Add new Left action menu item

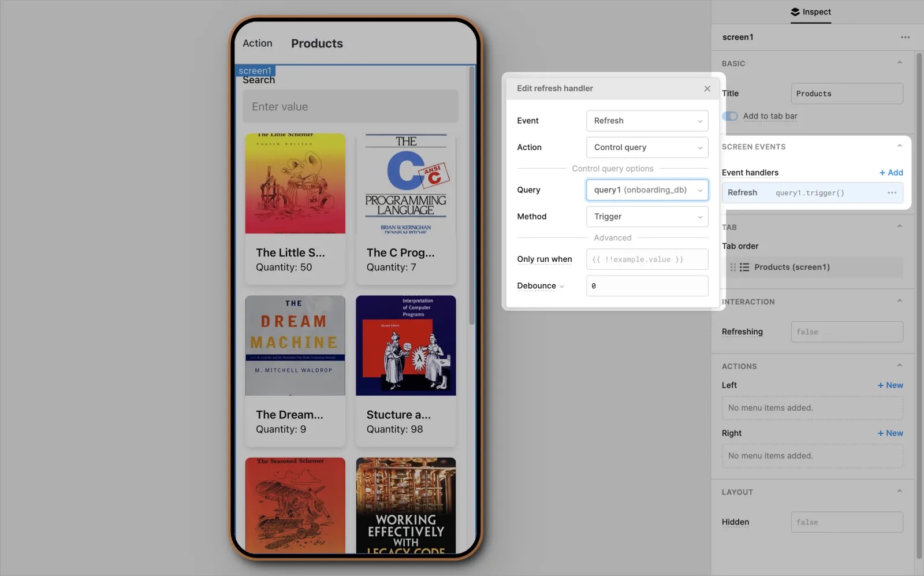pos(891,385)
